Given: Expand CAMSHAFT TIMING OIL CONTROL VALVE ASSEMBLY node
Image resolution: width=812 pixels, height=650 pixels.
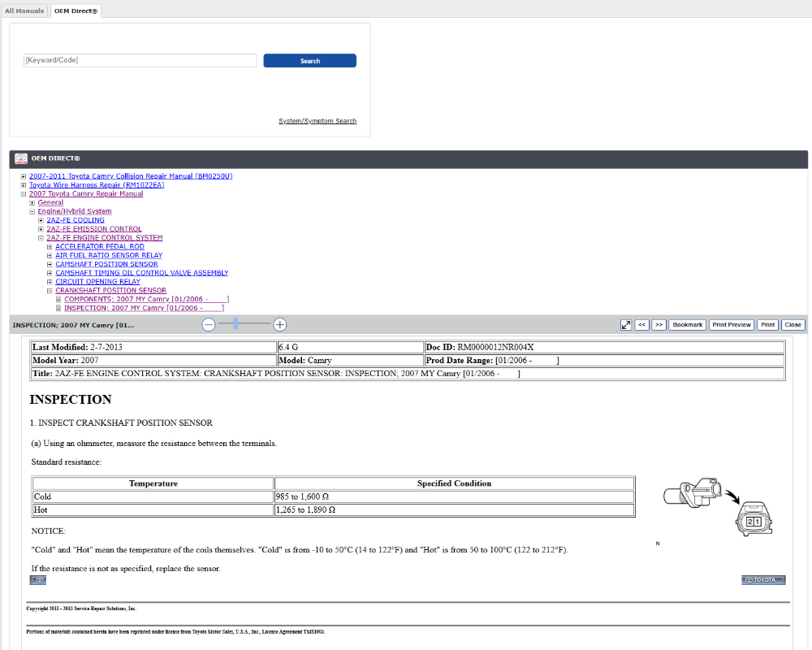Looking at the screenshot, I should pyautogui.click(x=50, y=274).
